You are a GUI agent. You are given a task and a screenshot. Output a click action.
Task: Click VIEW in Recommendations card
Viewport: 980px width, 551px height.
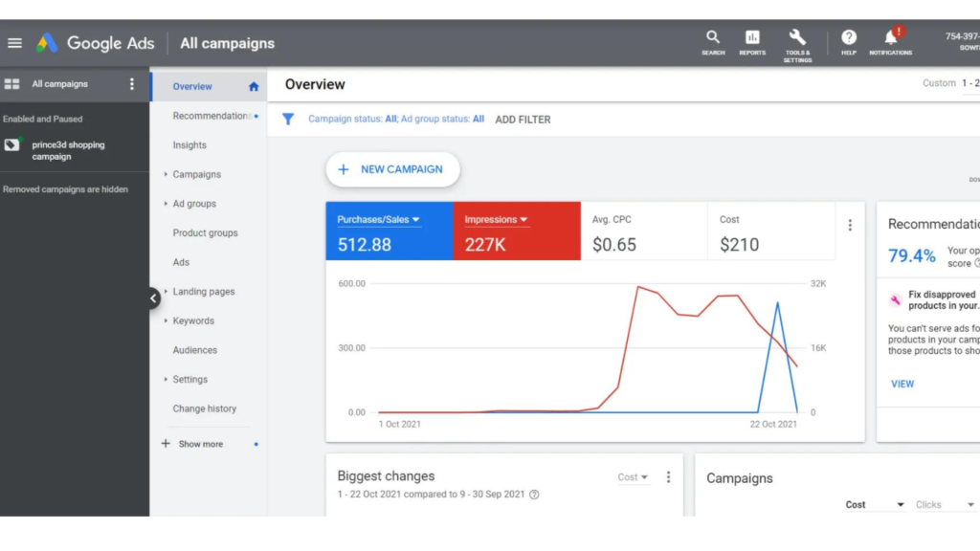(902, 385)
